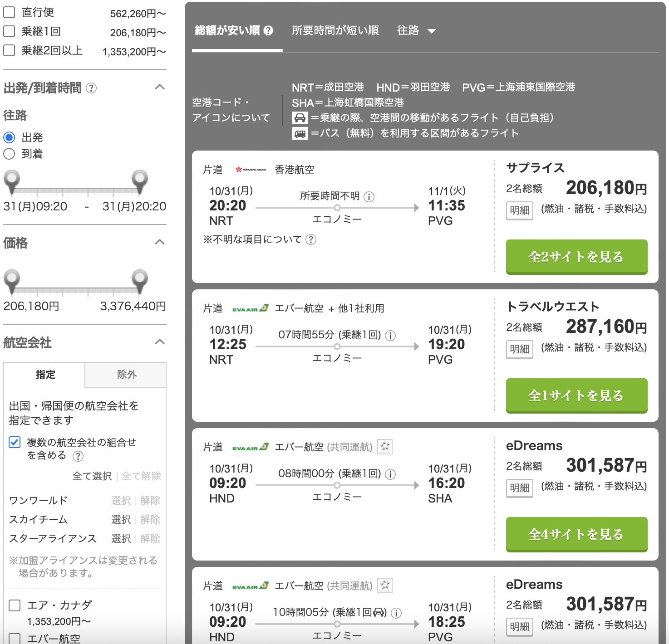Click 選択 for スターアライアンス

[x=121, y=539]
